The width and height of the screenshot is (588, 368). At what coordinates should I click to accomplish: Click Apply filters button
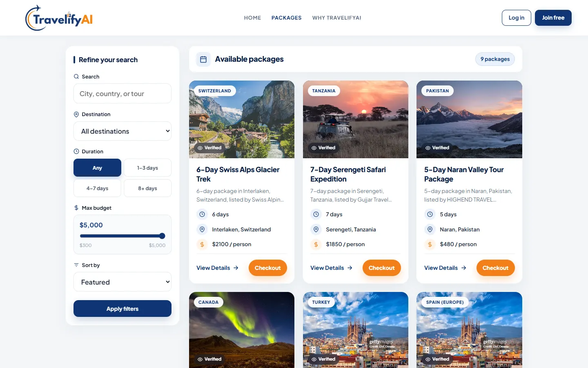[x=122, y=309]
